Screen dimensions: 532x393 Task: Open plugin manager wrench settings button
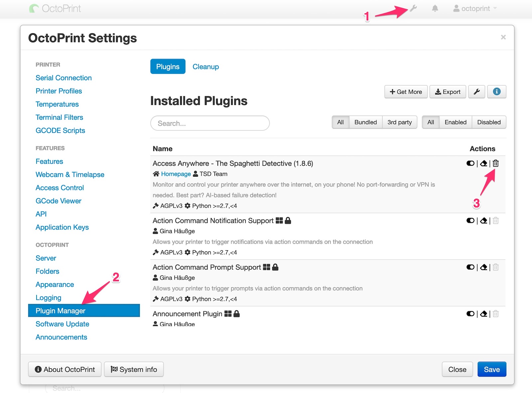coord(476,92)
